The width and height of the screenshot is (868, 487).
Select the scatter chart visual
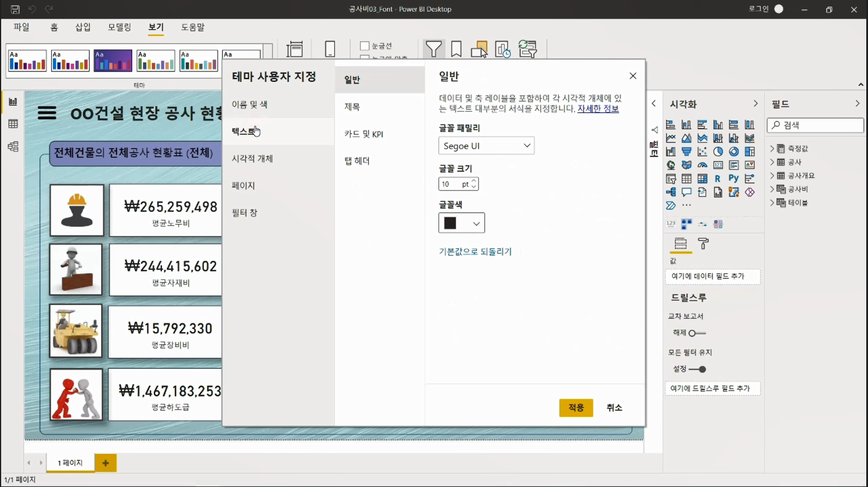point(702,152)
